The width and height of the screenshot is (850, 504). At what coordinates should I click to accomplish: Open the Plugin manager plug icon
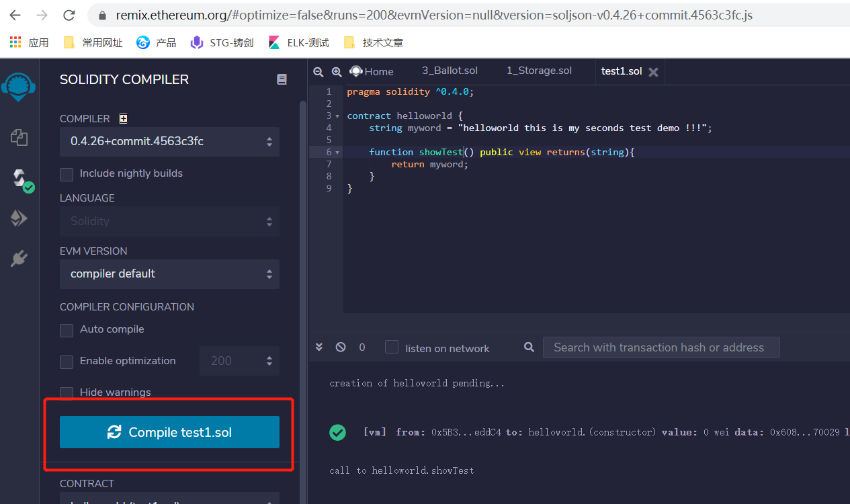pos(19,258)
